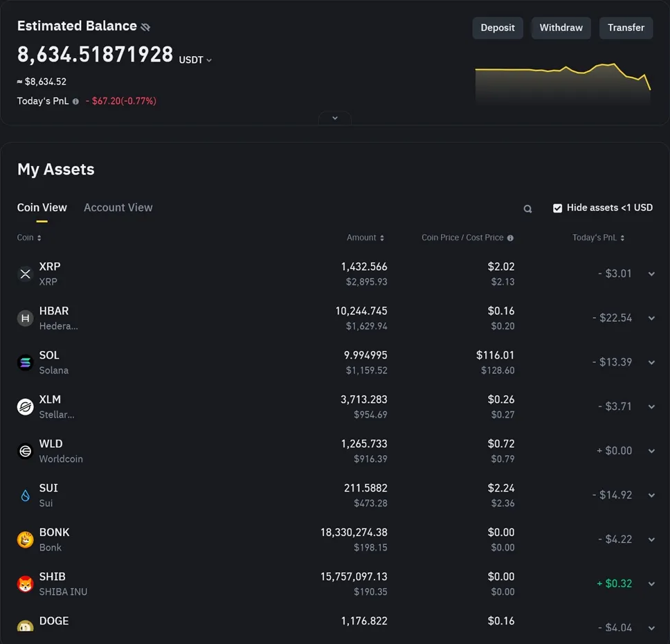Viewport: 670px width, 644px height.
Task: Select the SOL price $116.01
Action: pyautogui.click(x=496, y=355)
